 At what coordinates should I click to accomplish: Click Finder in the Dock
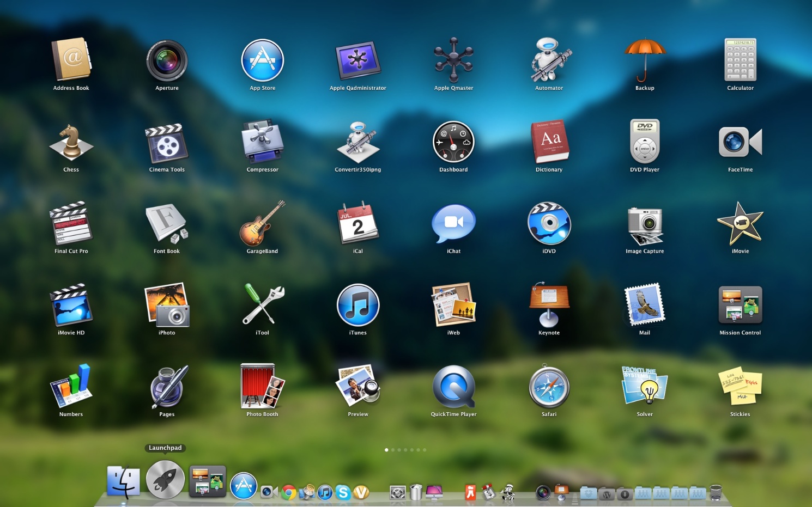point(123,482)
